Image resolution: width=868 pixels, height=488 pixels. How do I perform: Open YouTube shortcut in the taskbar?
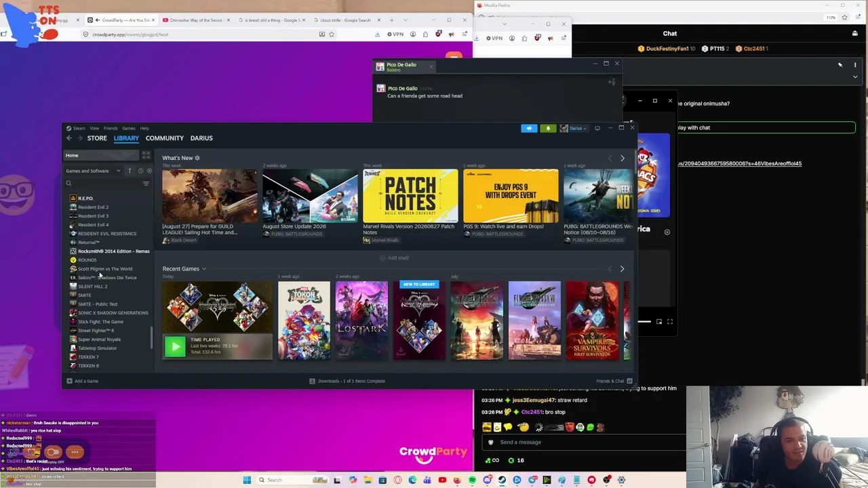pos(442,480)
